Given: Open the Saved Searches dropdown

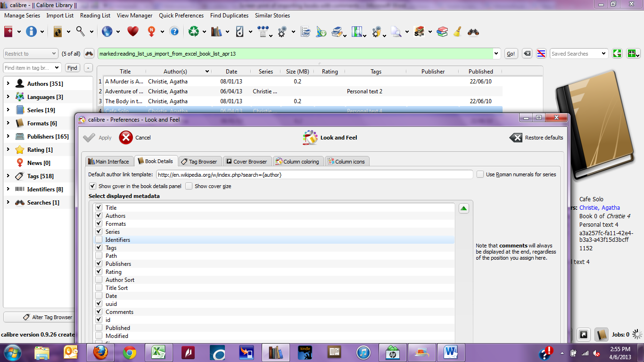Looking at the screenshot, I should (x=579, y=54).
